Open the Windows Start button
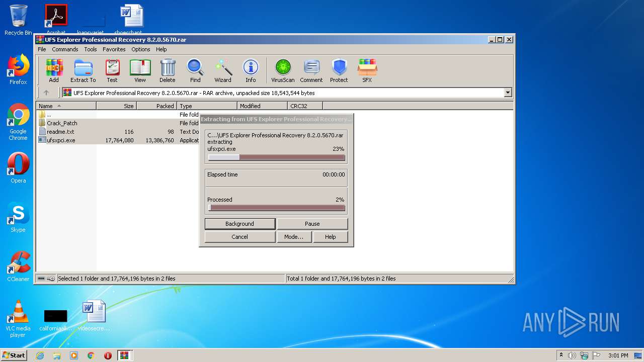Image resolution: width=644 pixels, height=362 pixels. coord(14,355)
